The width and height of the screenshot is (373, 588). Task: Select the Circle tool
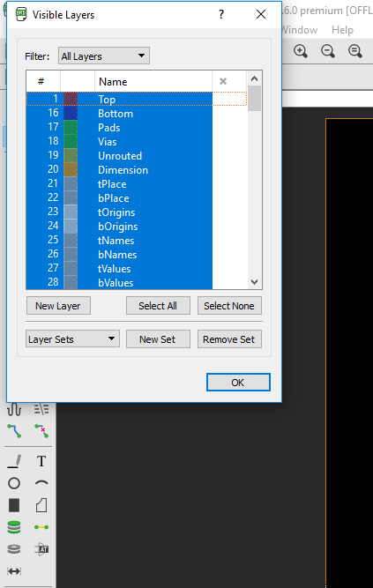tap(14, 483)
